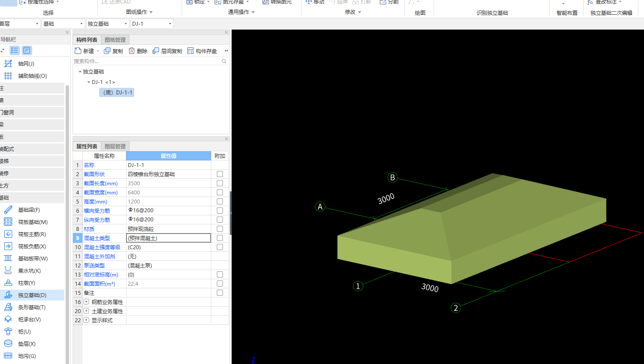The image size is (644, 364).
Task: Select the 轴网(J) grid tool
Action: [x=8, y=64]
